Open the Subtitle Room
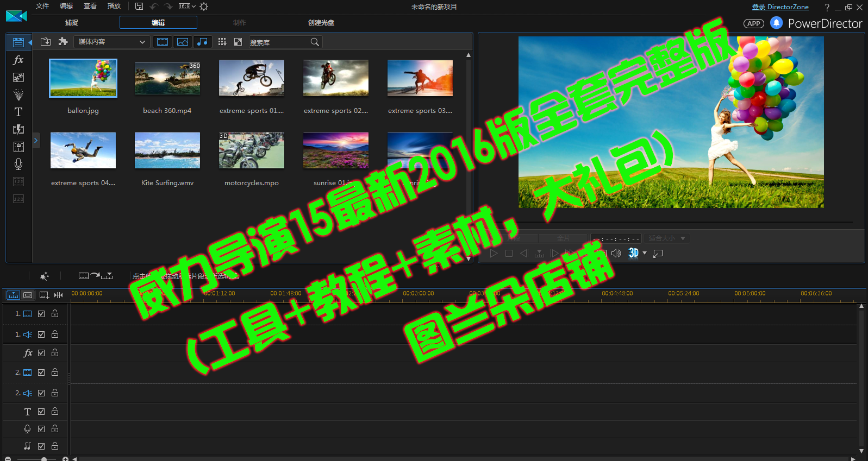This screenshot has width=868, height=461. (18, 199)
